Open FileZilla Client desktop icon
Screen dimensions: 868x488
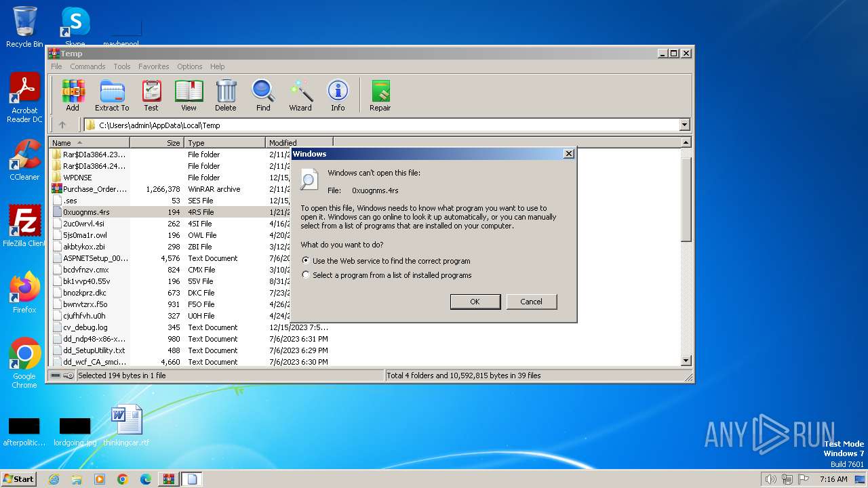(x=24, y=226)
